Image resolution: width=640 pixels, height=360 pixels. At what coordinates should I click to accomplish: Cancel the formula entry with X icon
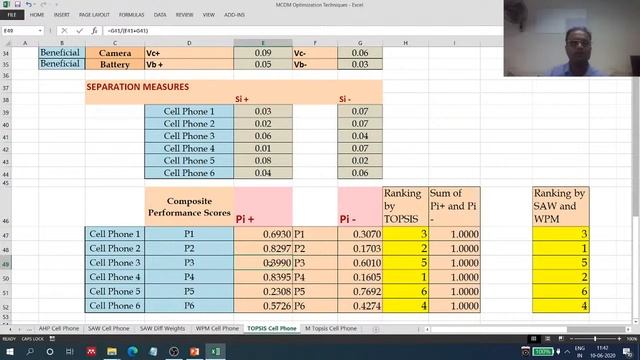pyautogui.click(x=64, y=31)
